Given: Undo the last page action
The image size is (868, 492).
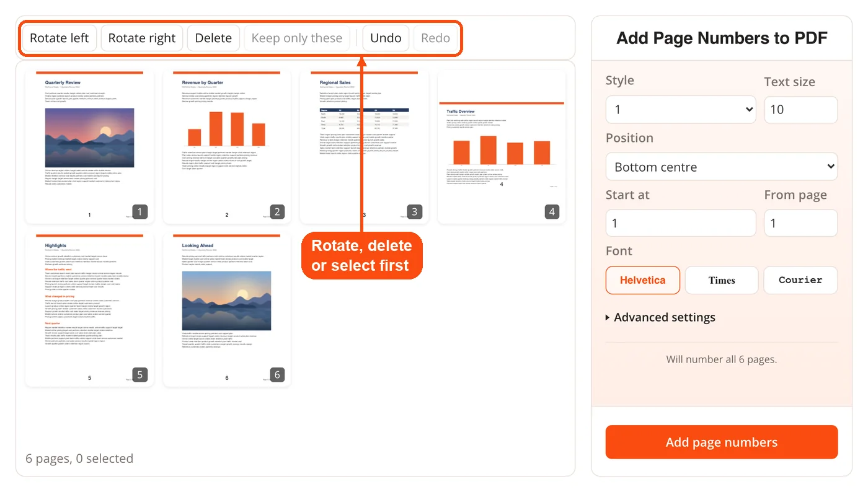Looking at the screenshot, I should 386,38.
